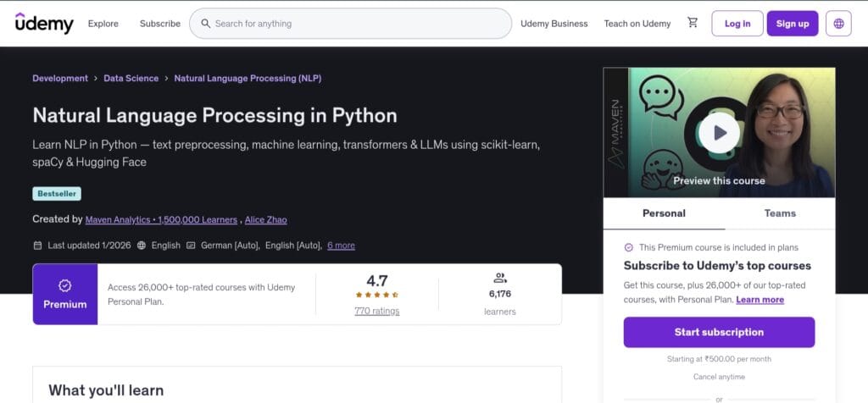This screenshot has height=403, width=868.
Task: Open Teach on Udemy
Action: click(x=637, y=24)
